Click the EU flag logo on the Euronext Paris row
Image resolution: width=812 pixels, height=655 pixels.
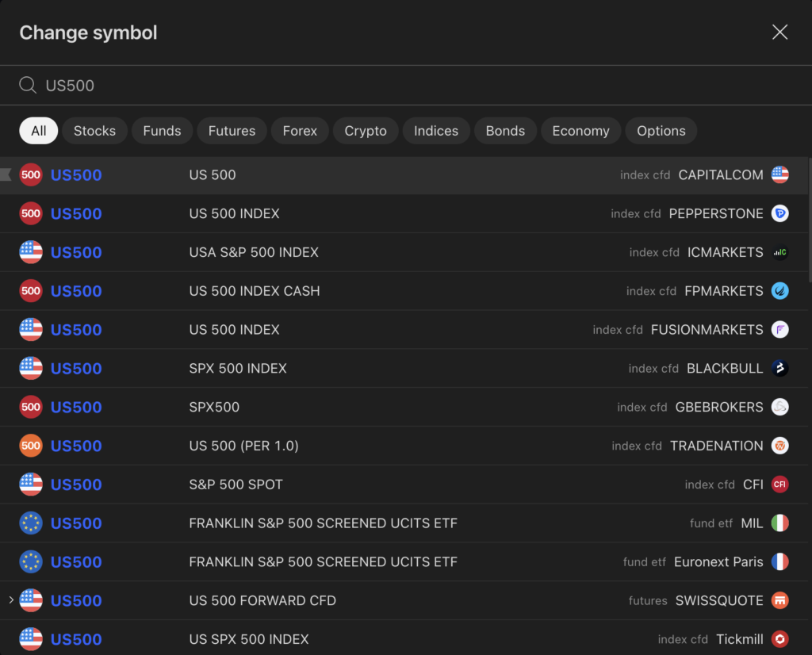point(31,561)
